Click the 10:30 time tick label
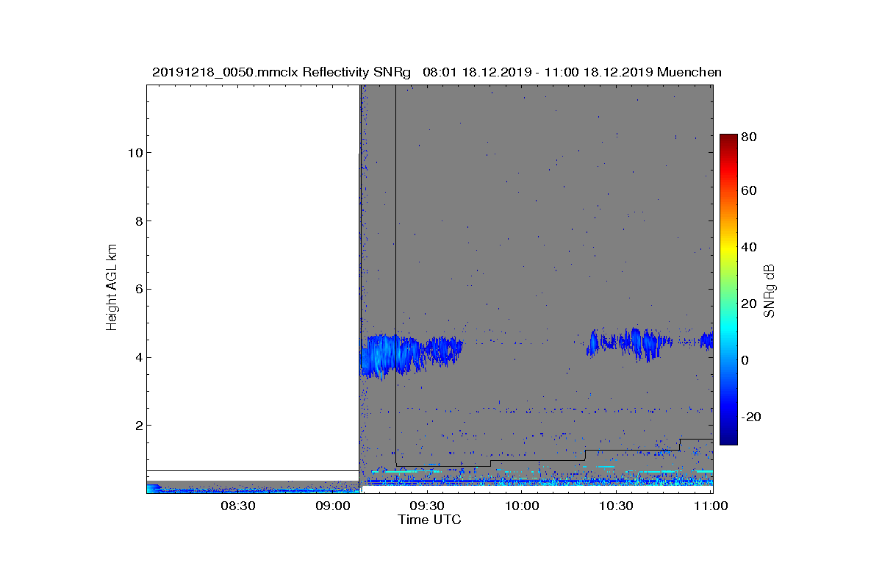The image size is (882, 588). coord(616,506)
